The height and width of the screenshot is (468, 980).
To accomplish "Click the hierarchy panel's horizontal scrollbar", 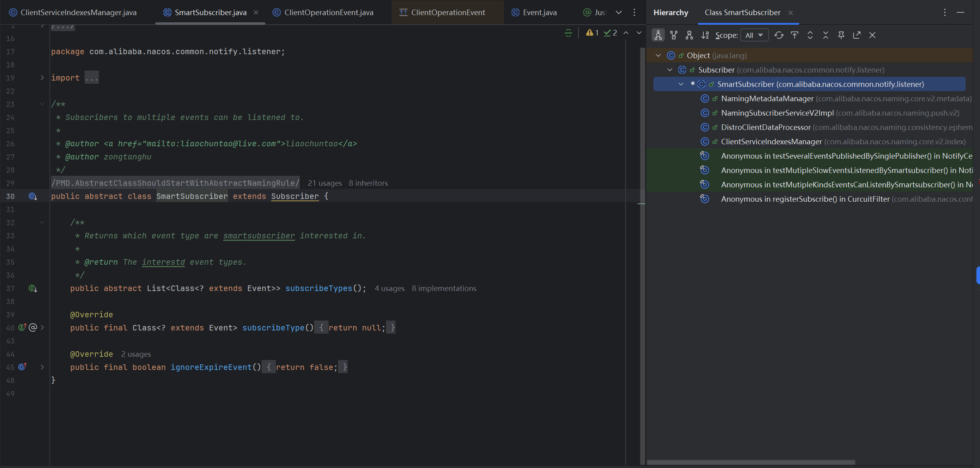I will point(751,462).
